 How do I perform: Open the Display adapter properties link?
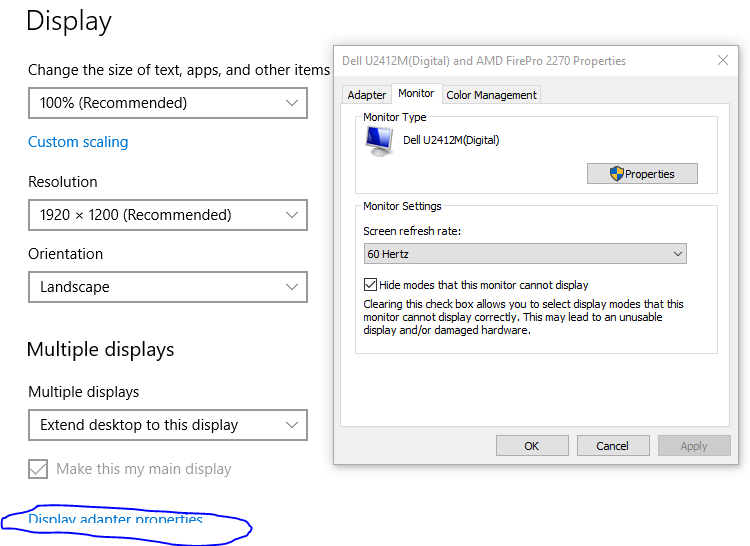(115, 519)
